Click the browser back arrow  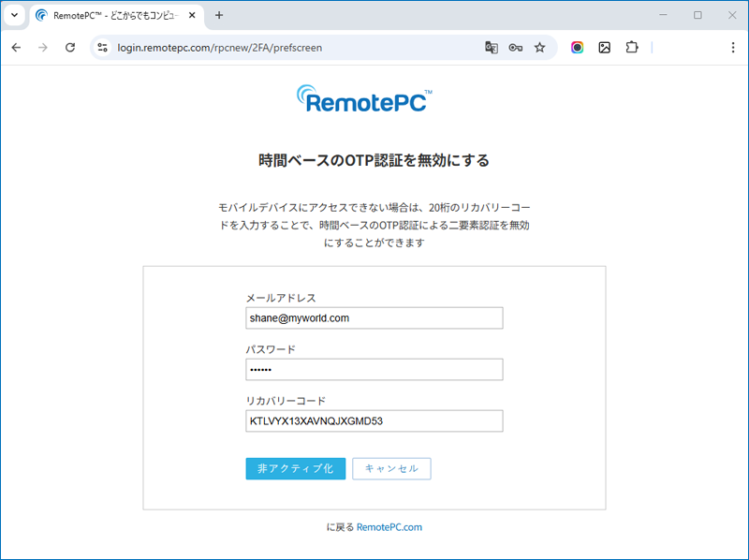tap(16, 48)
